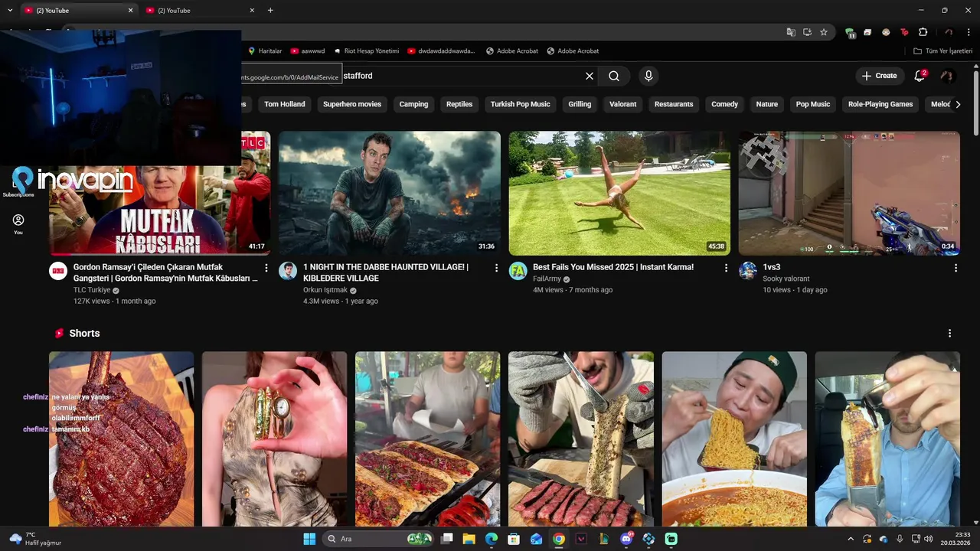The image size is (980, 551).
Task: Select the Grilling category chip
Action: click(x=580, y=104)
